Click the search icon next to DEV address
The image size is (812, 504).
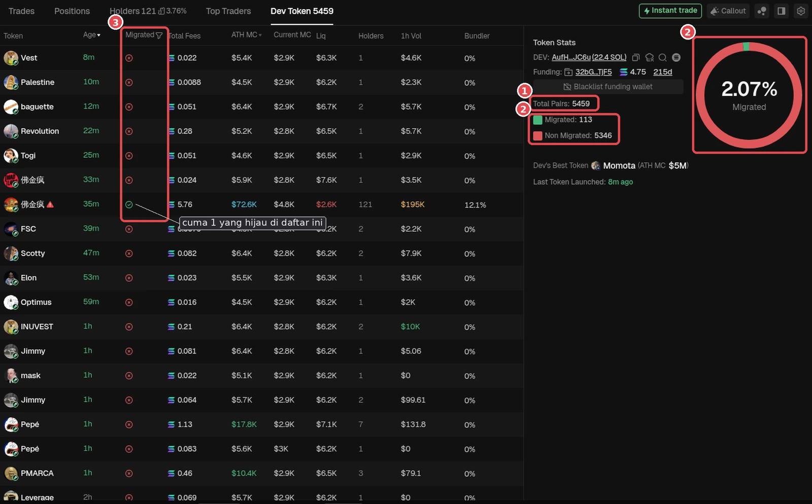click(x=662, y=57)
